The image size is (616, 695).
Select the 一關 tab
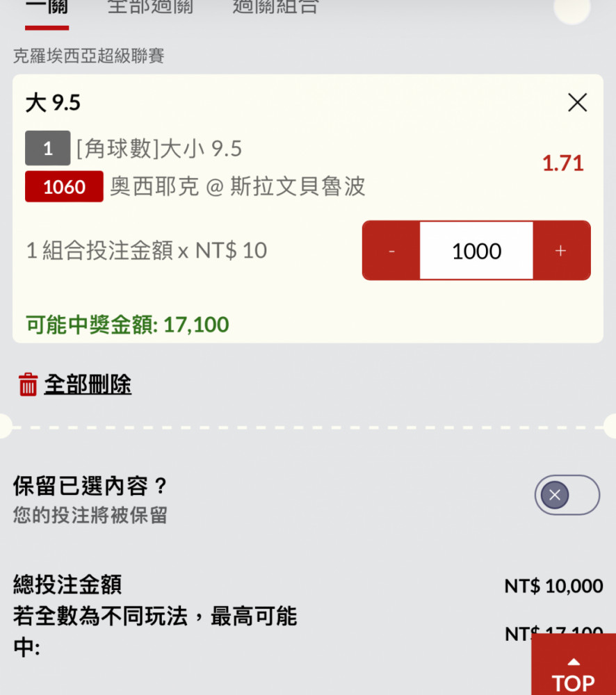pos(47,7)
